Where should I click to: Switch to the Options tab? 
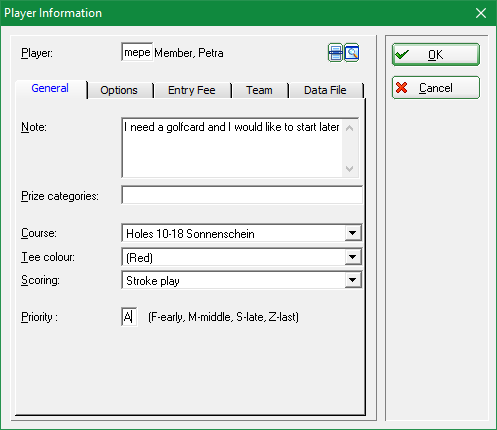point(119,90)
